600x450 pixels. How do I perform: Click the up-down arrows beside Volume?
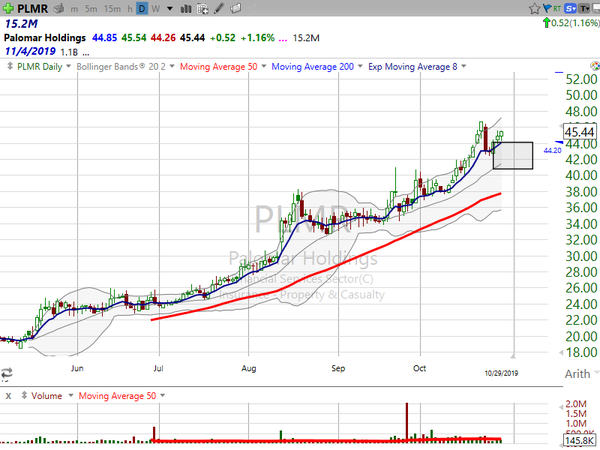pyautogui.click(x=24, y=395)
